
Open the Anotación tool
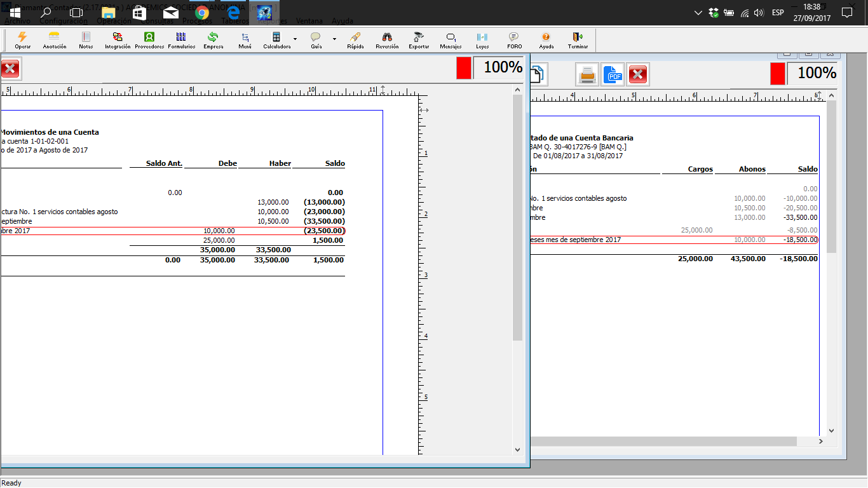pos(55,40)
